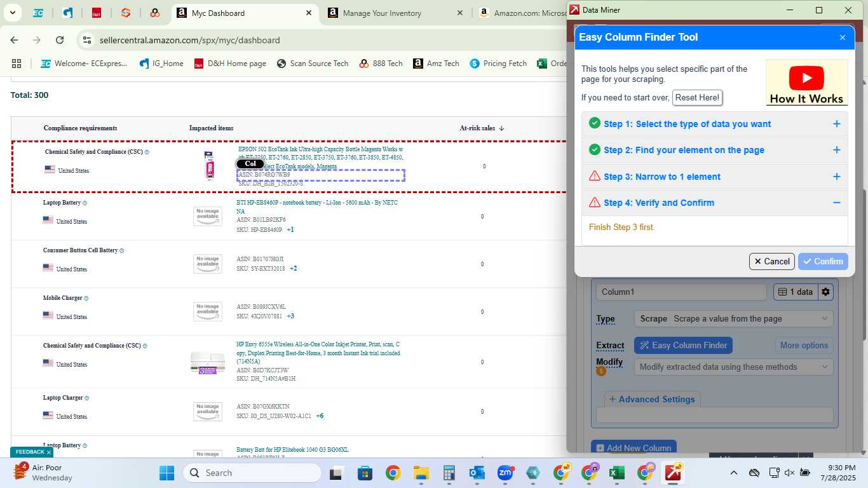The image size is (868, 488).
Task: Open the orange S pinned tab
Action: (x=126, y=13)
